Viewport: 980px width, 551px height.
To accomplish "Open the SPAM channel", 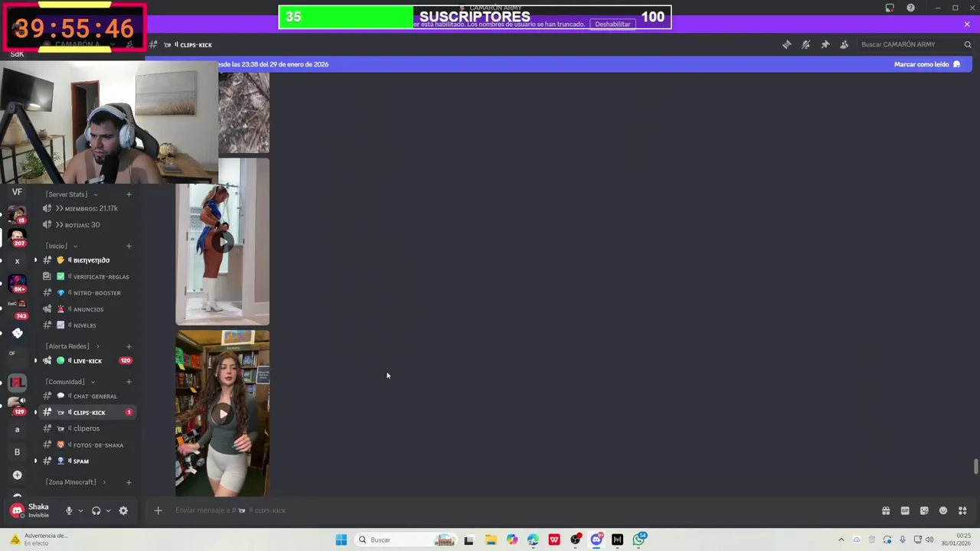I will click(87, 461).
